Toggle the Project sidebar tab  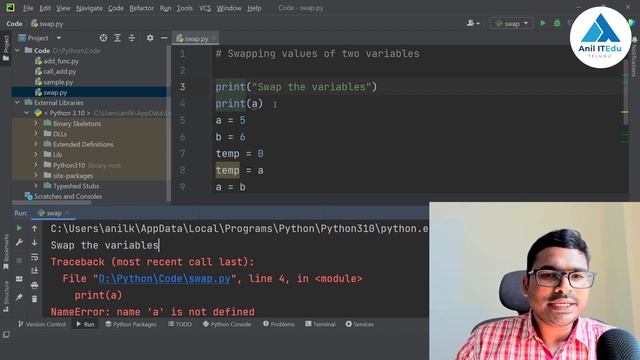click(x=6, y=48)
